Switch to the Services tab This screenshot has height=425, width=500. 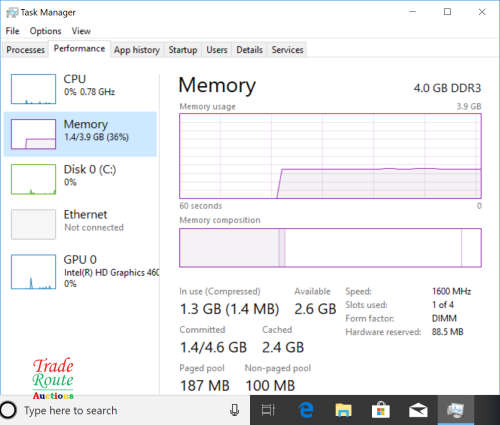(287, 50)
